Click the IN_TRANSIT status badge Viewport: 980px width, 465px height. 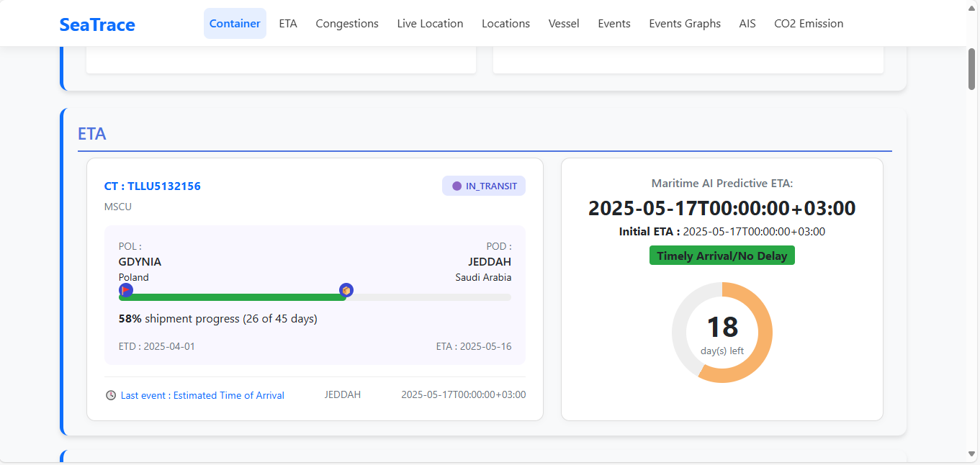pyautogui.click(x=484, y=186)
